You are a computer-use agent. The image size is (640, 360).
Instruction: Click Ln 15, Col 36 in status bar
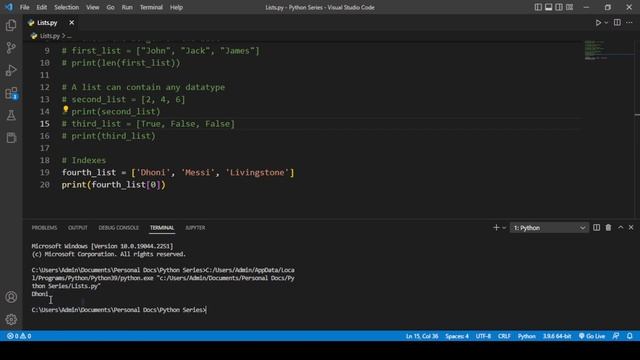pyautogui.click(x=422, y=336)
